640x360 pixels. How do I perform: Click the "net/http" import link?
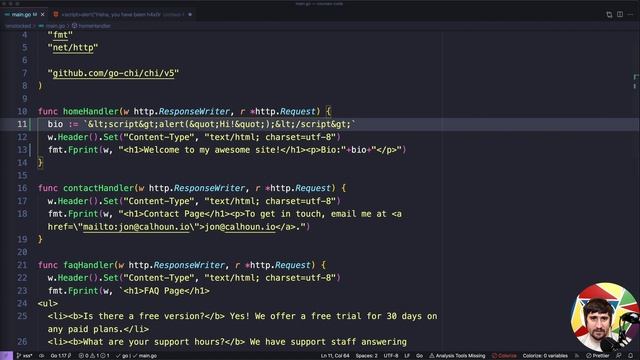[73, 48]
